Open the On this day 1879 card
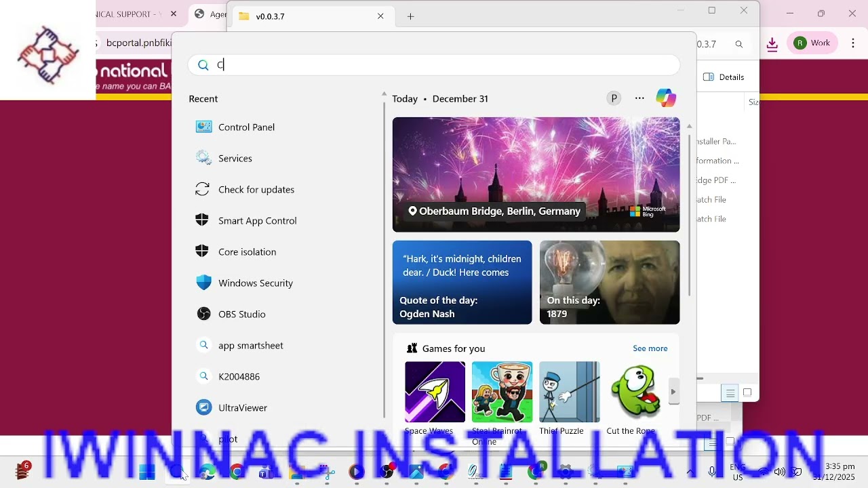Viewport: 868px width, 488px height. click(610, 282)
